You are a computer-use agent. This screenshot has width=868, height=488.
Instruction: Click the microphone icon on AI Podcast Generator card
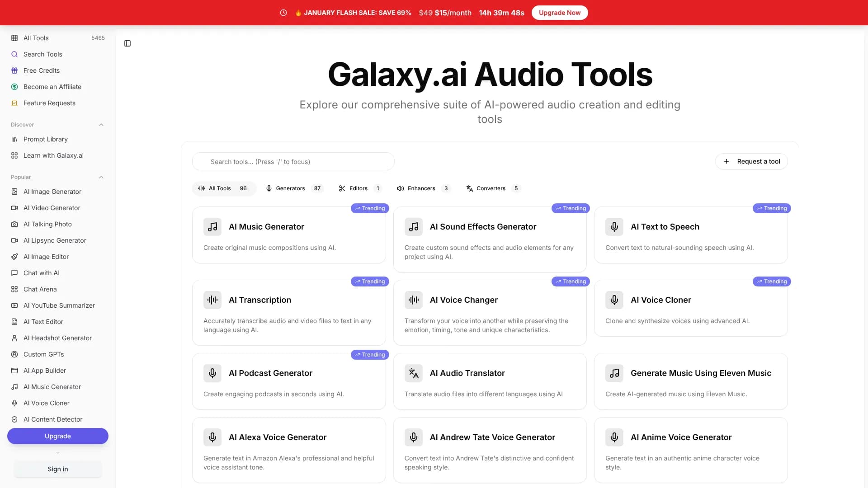tap(212, 373)
